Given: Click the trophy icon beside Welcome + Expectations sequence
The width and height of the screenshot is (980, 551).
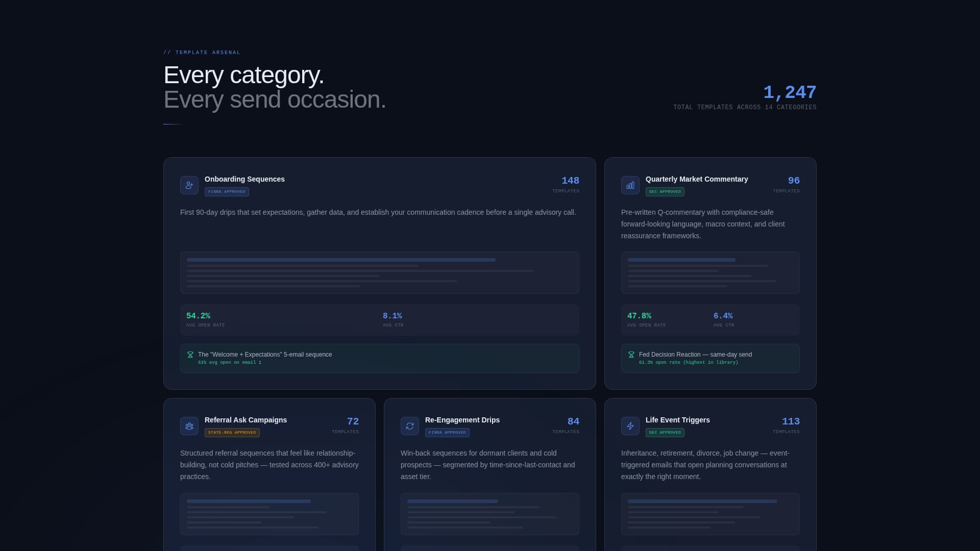Looking at the screenshot, I should click(190, 355).
